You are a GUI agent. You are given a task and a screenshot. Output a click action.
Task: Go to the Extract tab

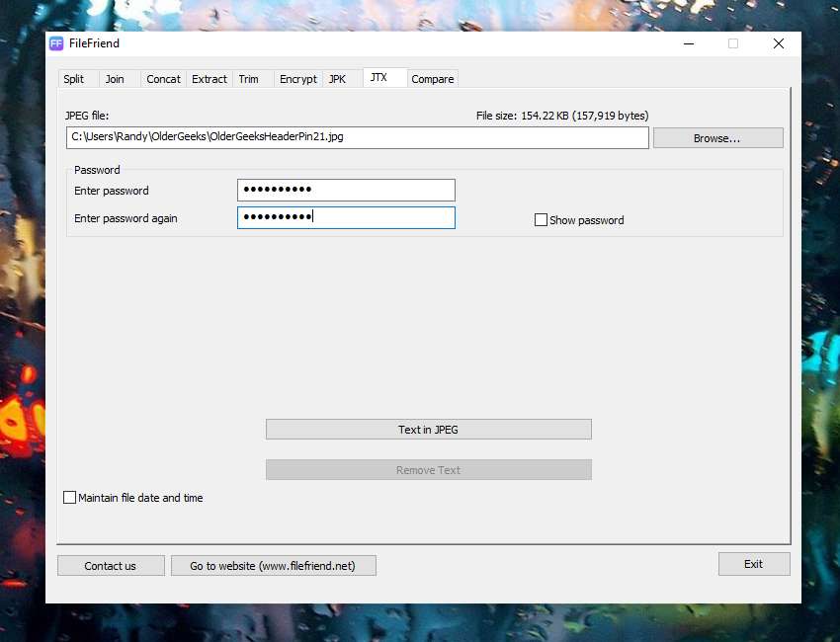click(x=210, y=79)
